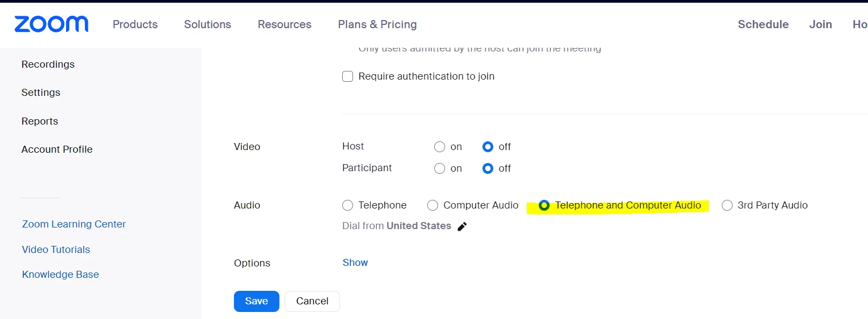Select Participant video off option
868x319 pixels.
pyautogui.click(x=488, y=168)
